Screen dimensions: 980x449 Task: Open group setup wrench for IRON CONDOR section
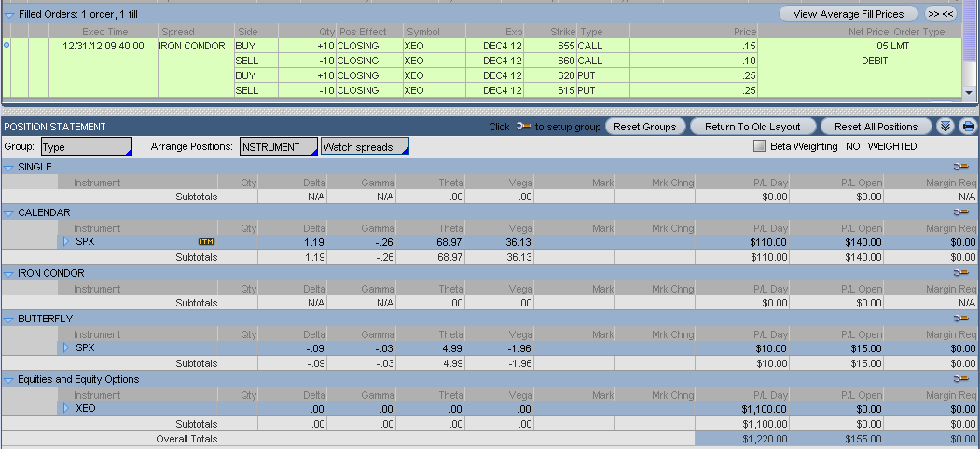(961, 273)
